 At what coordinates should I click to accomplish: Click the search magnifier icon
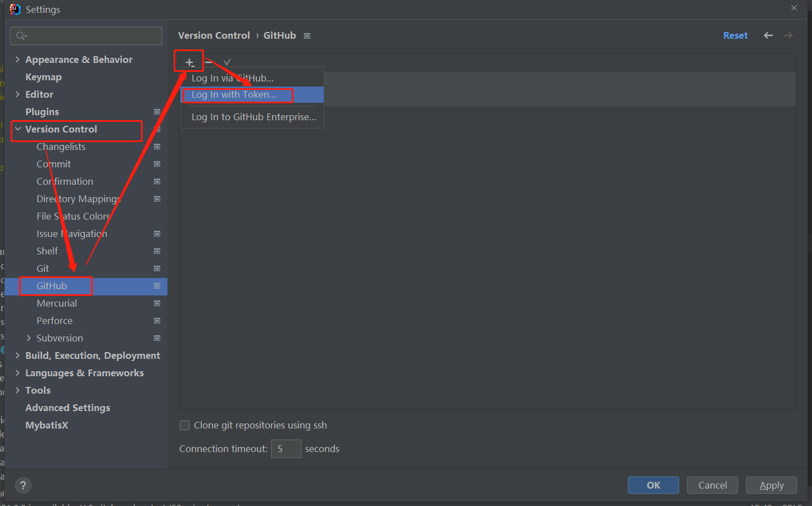[x=21, y=36]
